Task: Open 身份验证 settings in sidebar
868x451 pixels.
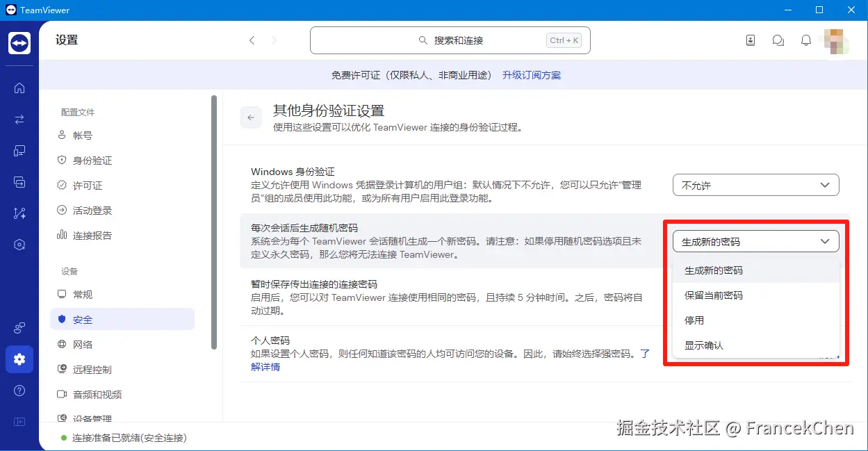Action: coord(122,161)
